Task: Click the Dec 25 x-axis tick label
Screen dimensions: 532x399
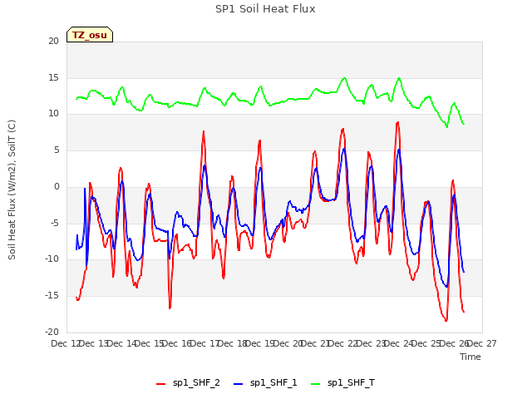Action: tap(426, 343)
